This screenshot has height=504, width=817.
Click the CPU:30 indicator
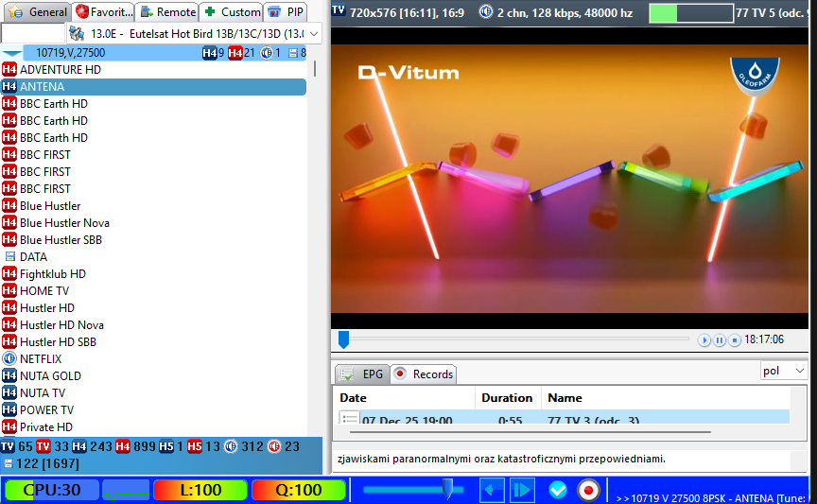coord(52,490)
